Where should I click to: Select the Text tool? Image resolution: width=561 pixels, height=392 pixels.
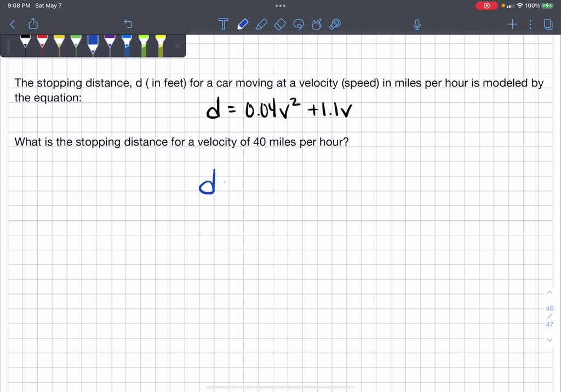(223, 24)
